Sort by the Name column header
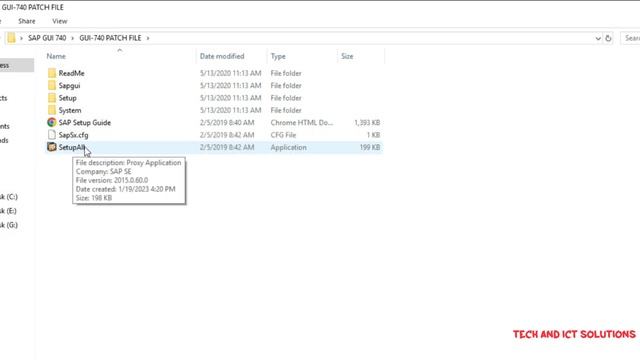Viewport: 640px width, 360px height. pyautogui.click(x=56, y=56)
